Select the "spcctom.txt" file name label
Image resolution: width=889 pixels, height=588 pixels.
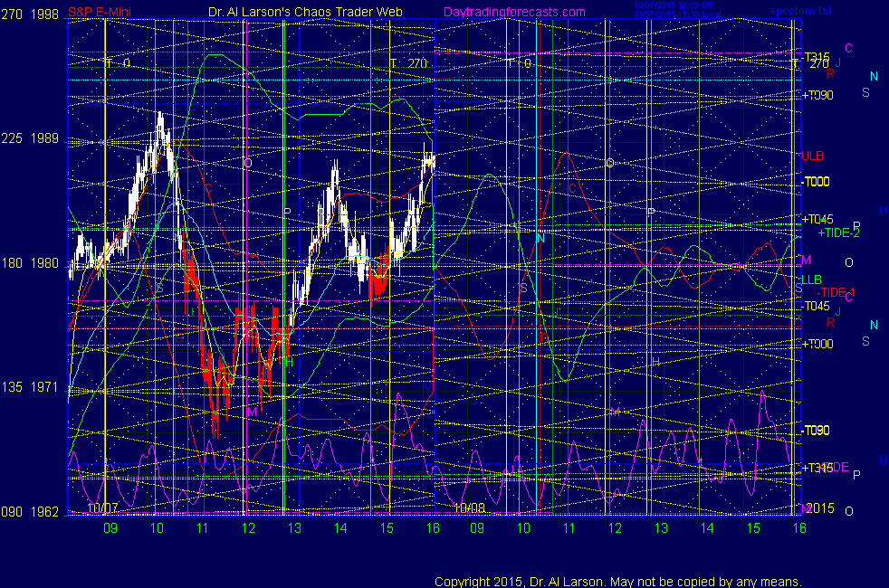800,11
